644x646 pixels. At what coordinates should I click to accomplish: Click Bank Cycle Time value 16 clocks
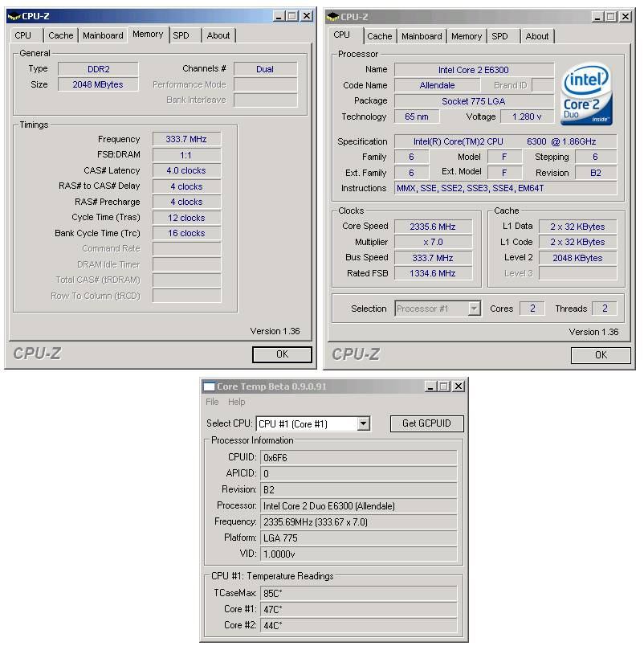(x=186, y=233)
